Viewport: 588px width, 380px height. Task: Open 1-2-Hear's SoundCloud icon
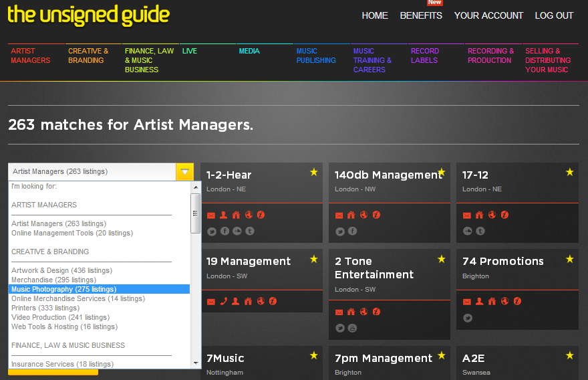tap(237, 231)
